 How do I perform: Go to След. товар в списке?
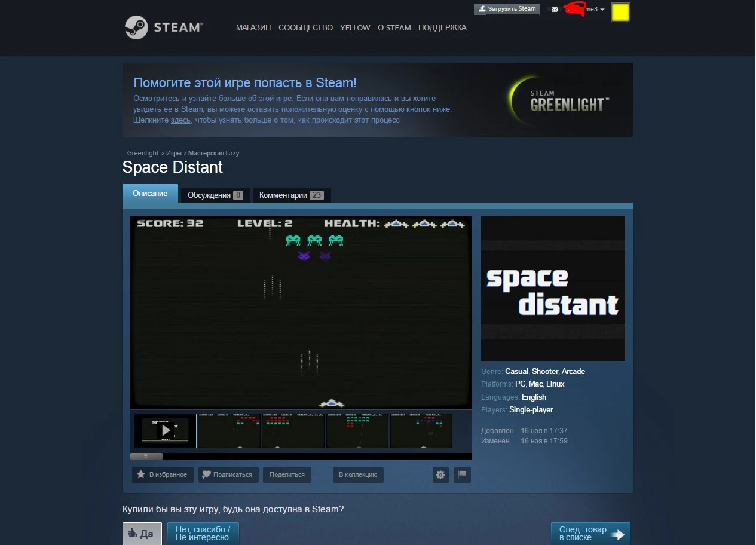point(590,534)
